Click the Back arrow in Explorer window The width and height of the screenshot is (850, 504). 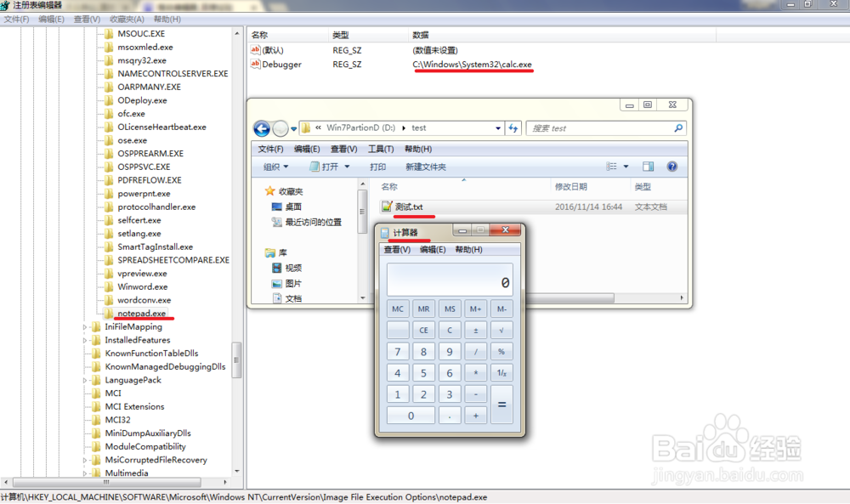pyautogui.click(x=262, y=128)
